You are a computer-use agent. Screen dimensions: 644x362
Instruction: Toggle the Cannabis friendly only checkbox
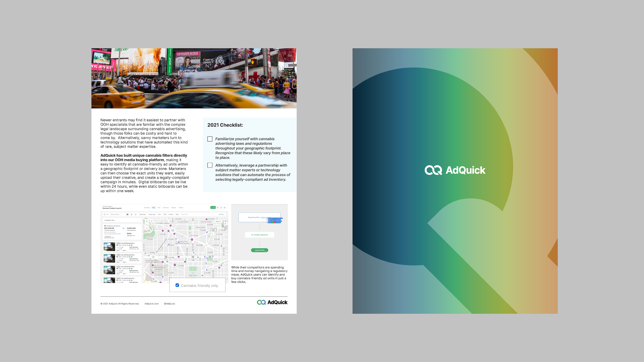pos(177,285)
